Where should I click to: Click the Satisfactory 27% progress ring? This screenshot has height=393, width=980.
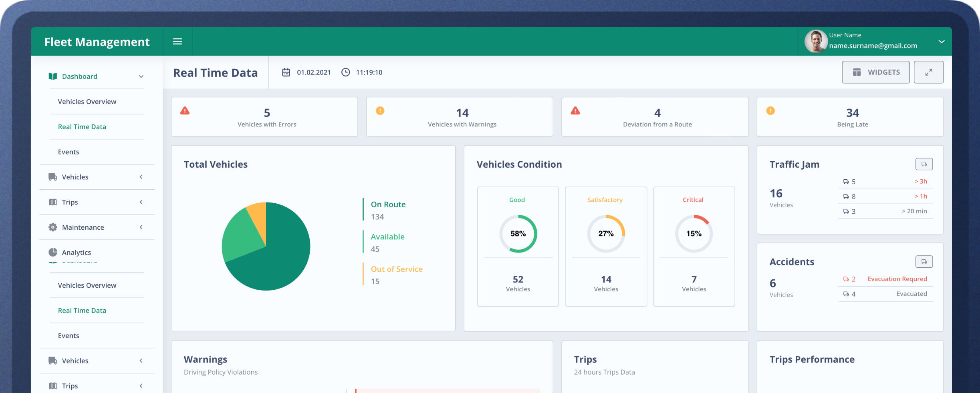pyautogui.click(x=606, y=234)
